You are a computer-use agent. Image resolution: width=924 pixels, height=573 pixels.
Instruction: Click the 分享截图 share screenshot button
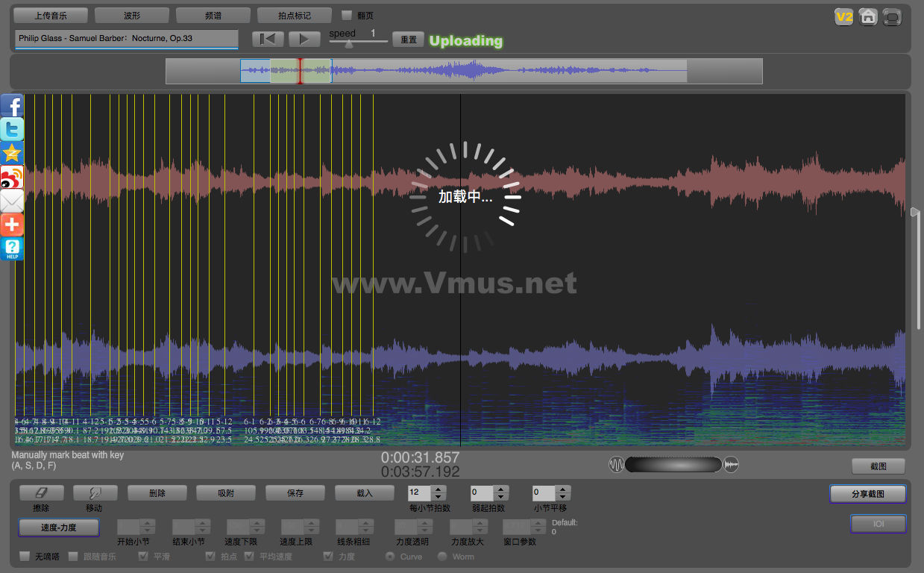coord(867,494)
